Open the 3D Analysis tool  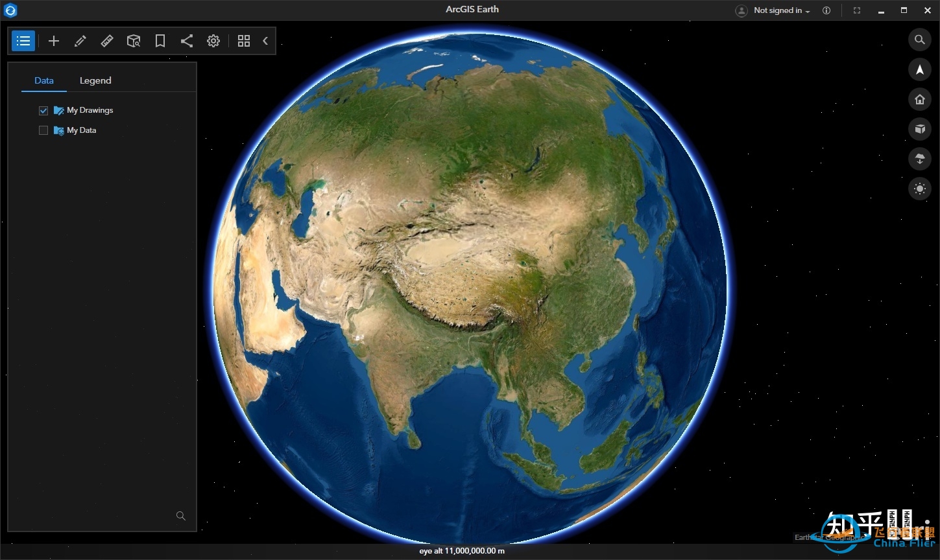(x=134, y=41)
